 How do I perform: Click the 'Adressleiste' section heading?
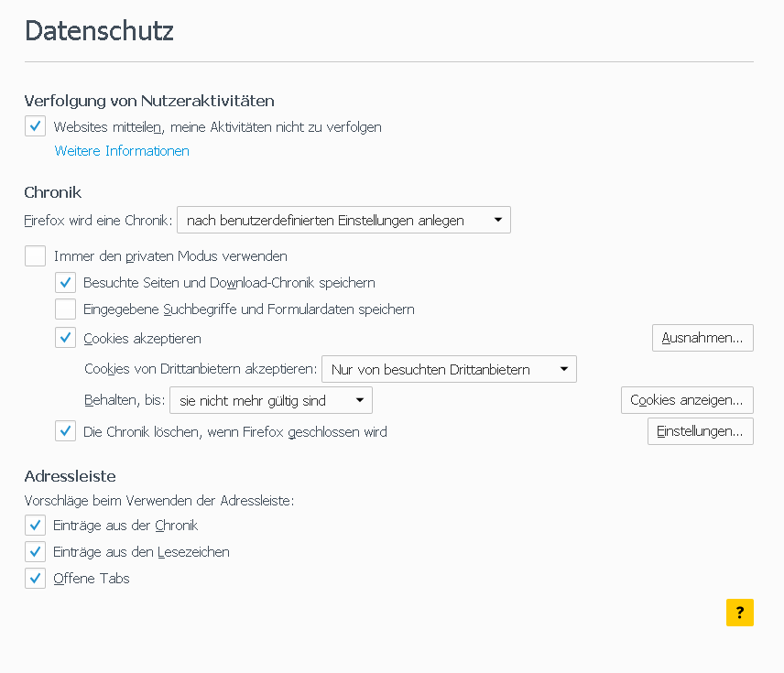(x=70, y=476)
